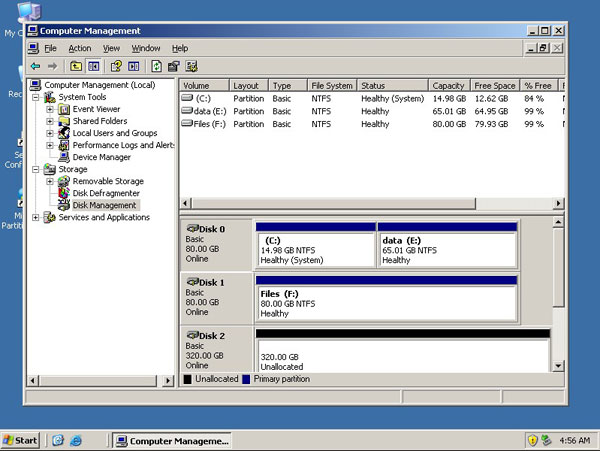Open Internet Explorer from quick launch
The width and height of the screenshot is (600, 451).
point(76,440)
